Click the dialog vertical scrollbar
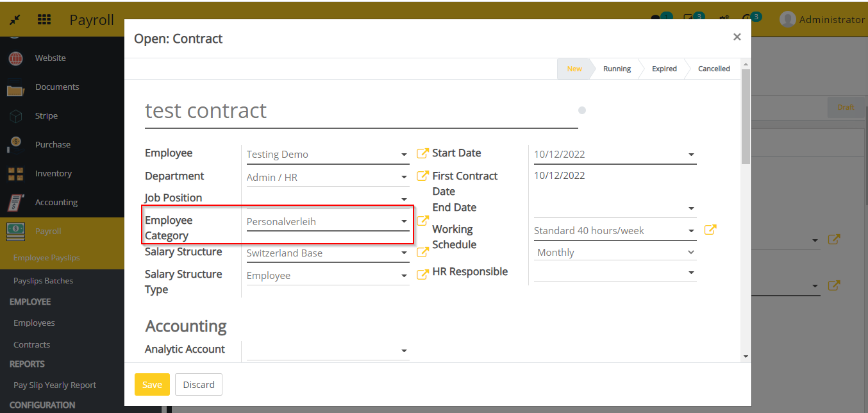The image size is (868, 413). point(746,115)
